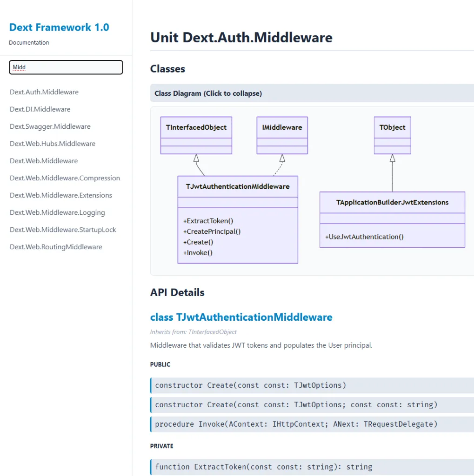Click the Dext Framework 1.0 title
Viewport: 474px width, 476px height.
[59, 27]
